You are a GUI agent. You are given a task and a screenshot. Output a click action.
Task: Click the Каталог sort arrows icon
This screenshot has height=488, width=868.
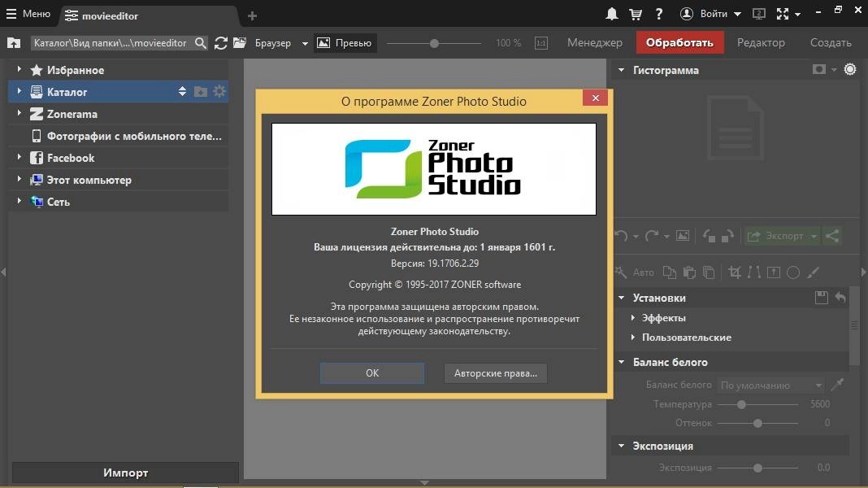(182, 91)
